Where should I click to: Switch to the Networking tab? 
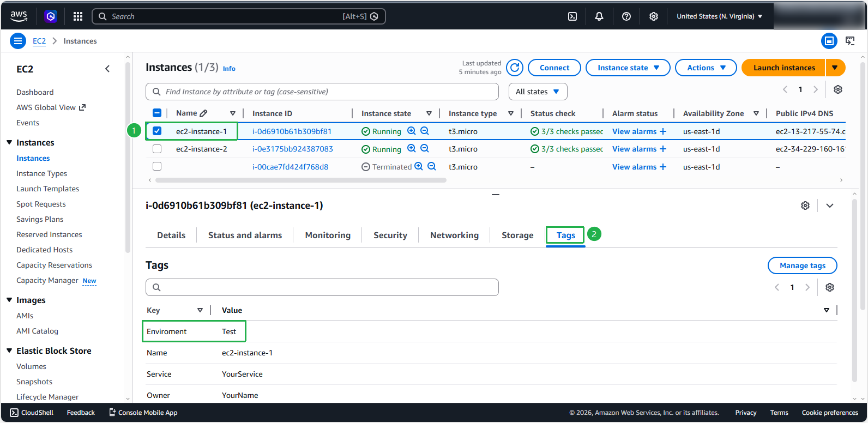point(455,235)
